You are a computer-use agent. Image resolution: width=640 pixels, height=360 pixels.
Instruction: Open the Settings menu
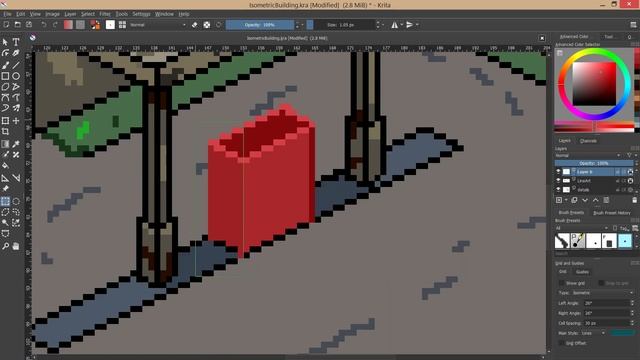pyautogui.click(x=141, y=14)
